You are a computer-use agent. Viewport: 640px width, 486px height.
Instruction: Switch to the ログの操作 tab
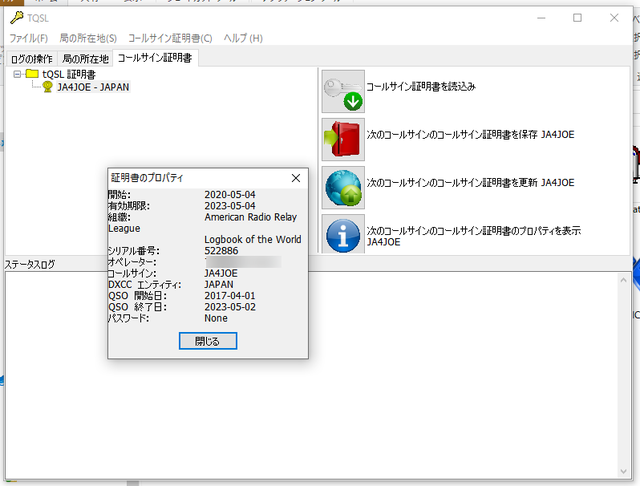tap(32, 59)
